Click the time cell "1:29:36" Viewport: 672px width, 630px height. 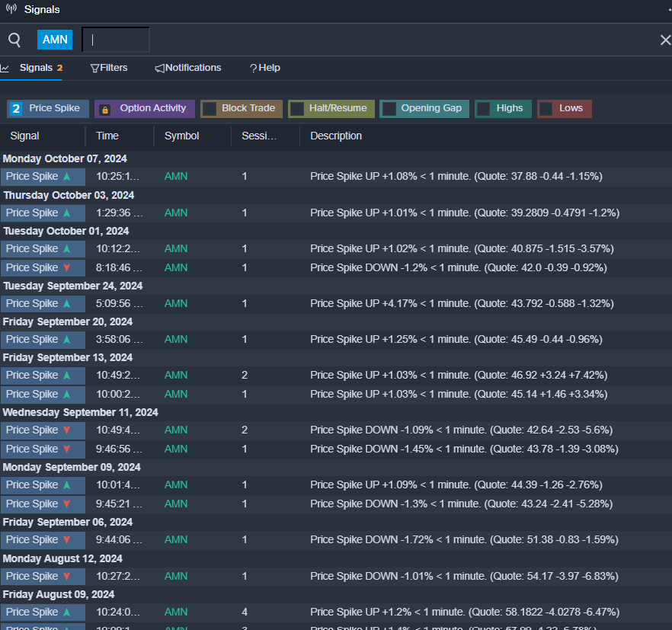coord(119,213)
